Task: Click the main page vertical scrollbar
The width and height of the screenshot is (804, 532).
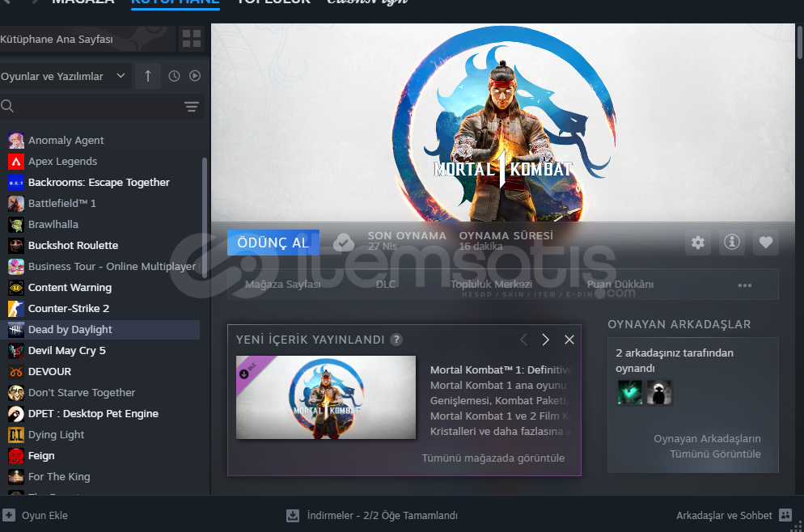Action: click(799, 41)
